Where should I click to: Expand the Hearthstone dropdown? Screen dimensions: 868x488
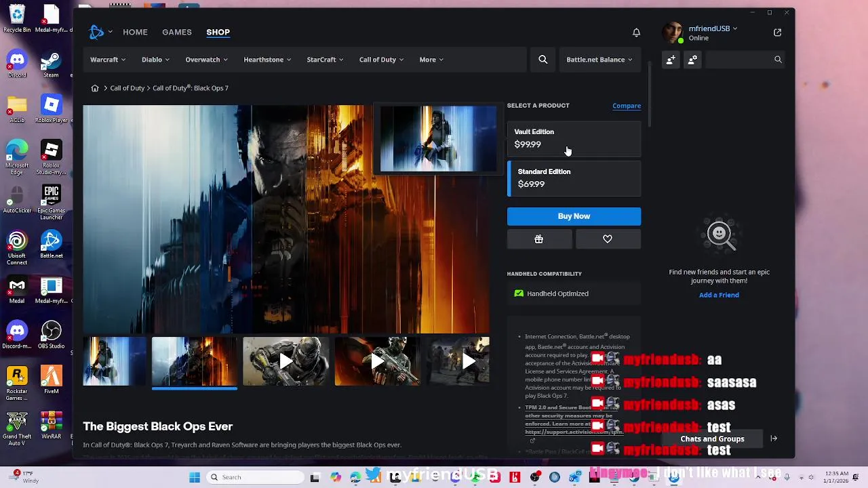(267, 60)
